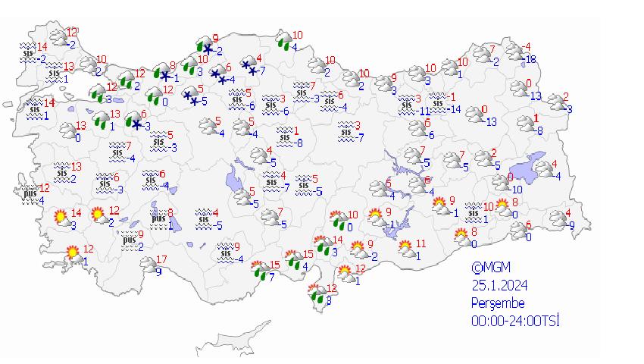Click the red high temperature '17'

pos(162,259)
